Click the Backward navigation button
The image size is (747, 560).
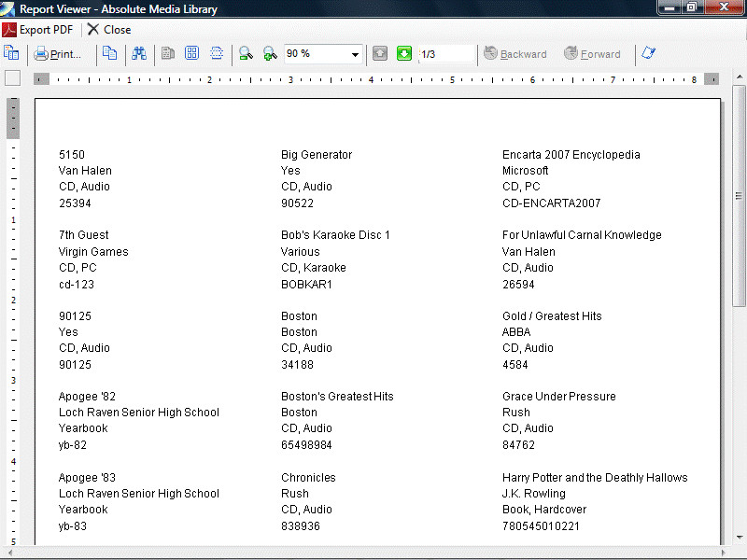click(515, 54)
